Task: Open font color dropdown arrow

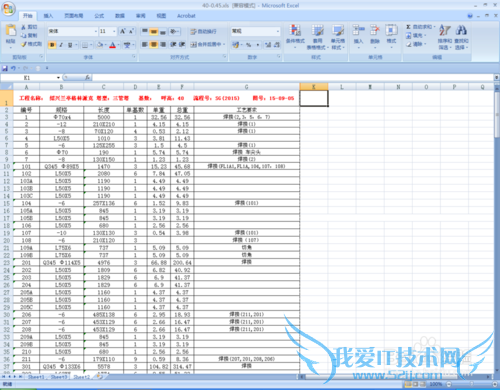Action: click(x=118, y=45)
